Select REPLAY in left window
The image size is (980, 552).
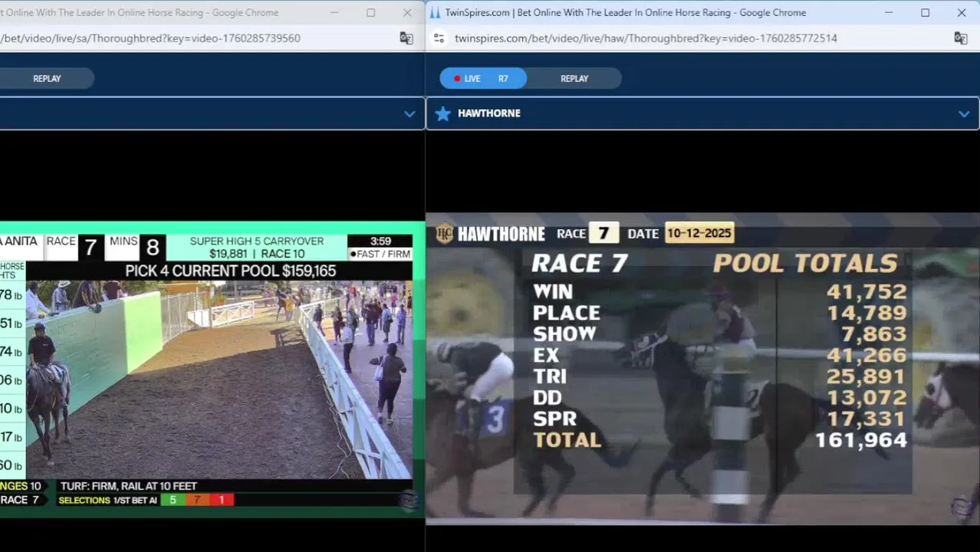pos(47,78)
